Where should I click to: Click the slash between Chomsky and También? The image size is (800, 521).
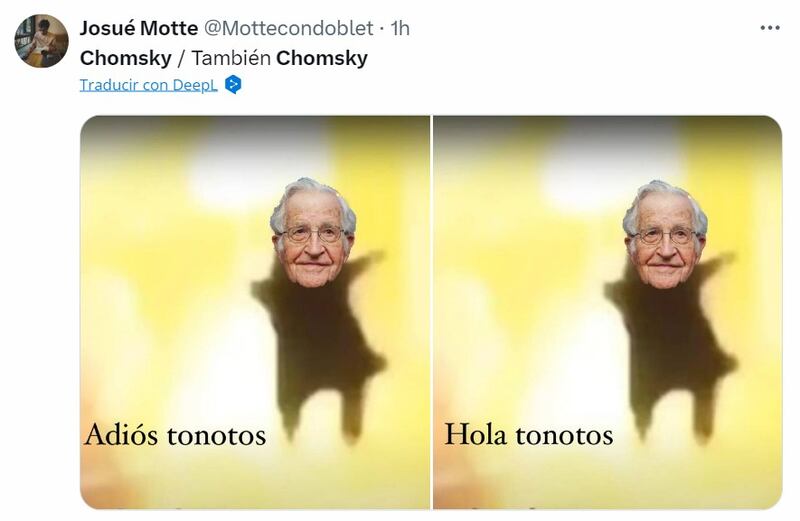click(181, 58)
